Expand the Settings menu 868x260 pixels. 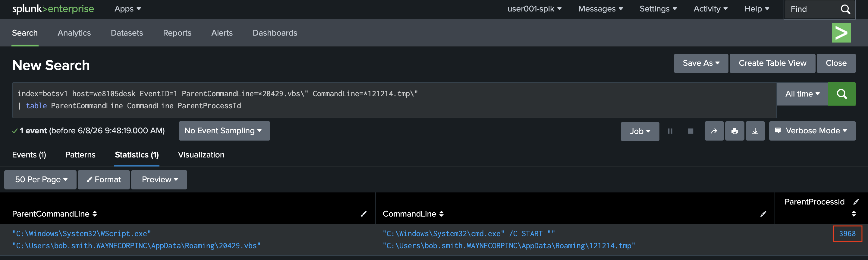click(x=658, y=9)
